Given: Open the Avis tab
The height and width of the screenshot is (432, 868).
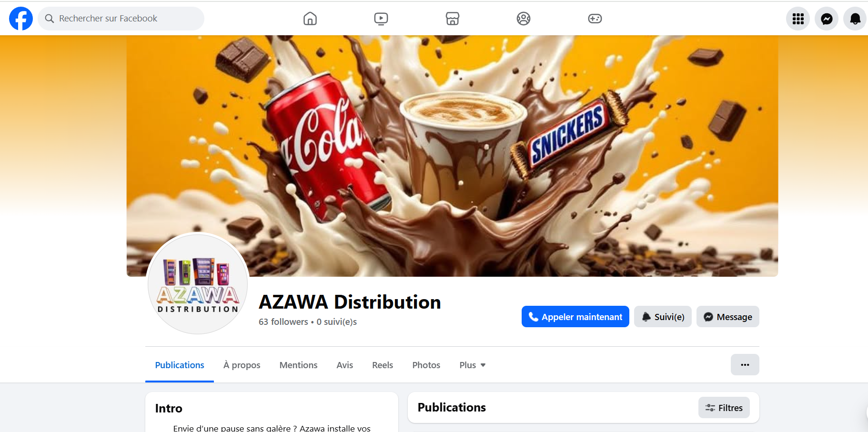Looking at the screenshot, I should point(345,365).
